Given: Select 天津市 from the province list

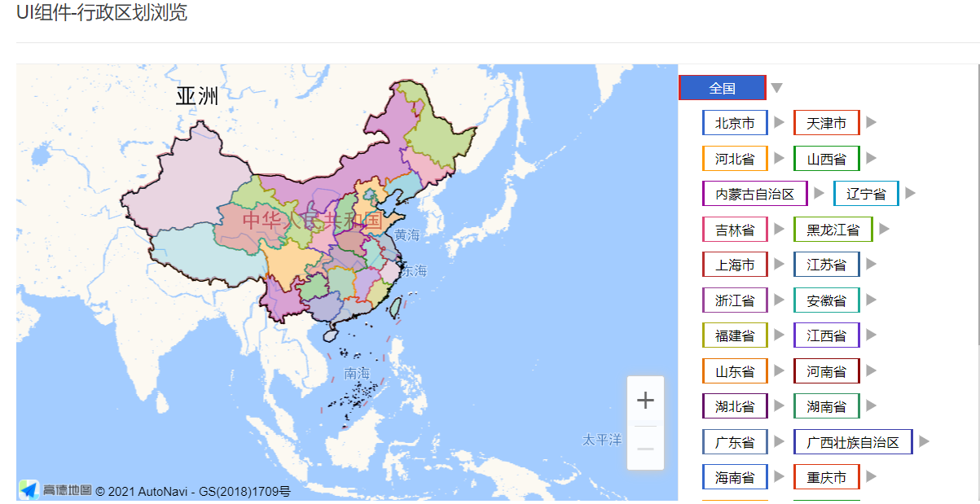Looking at the screenshot, I should pyautogui.click(x=826, y=122).
